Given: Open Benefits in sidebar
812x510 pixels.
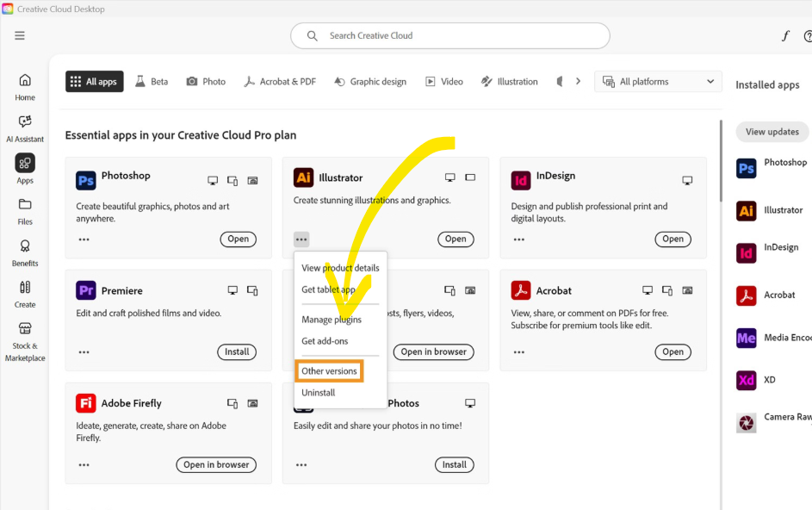Looking at the screenshot, I should [x=25, y=253].
